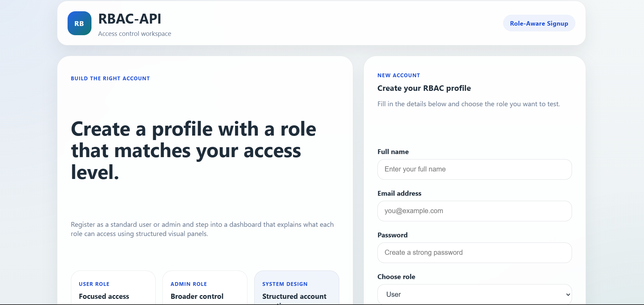Click the role dropdown chevron arrow

[x=568, y=294]
